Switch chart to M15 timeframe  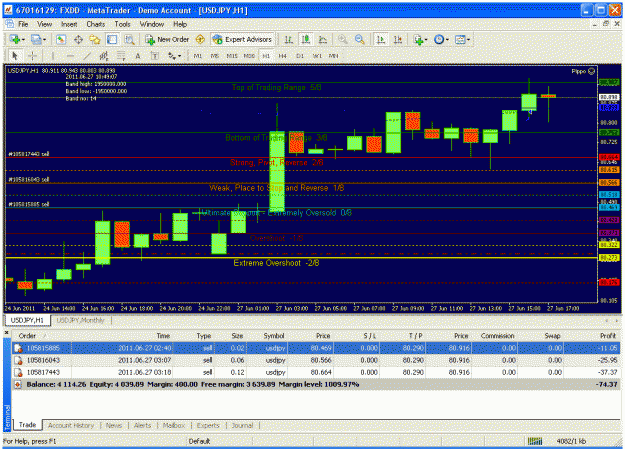(x=232, y=56)
